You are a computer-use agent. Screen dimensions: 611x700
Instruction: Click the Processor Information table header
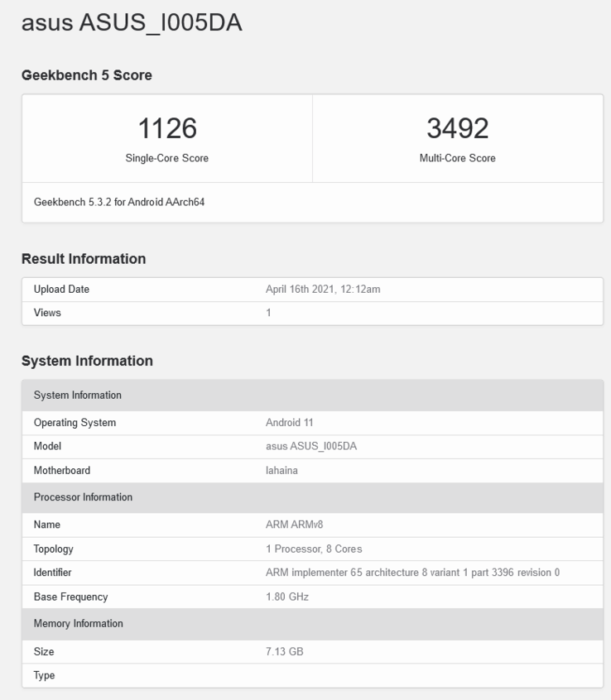coord(83,497)
